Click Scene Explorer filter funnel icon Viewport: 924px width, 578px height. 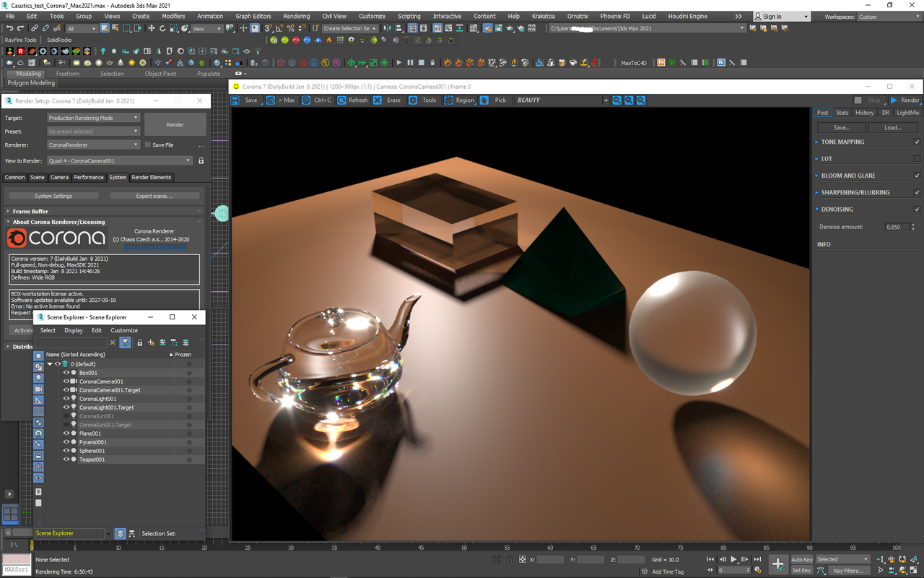pyautogui.click(x=126, y=342)
